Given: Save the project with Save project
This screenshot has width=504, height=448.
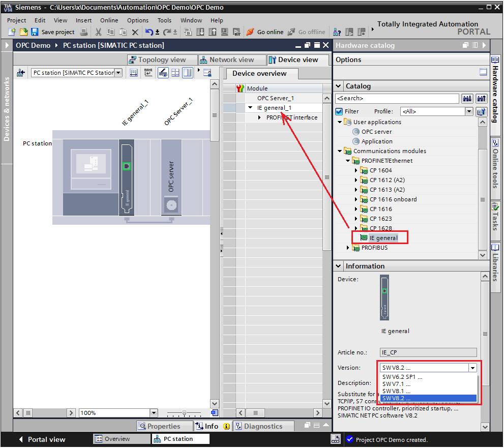Looking at the screenshot, I should [x=53, y=32].
